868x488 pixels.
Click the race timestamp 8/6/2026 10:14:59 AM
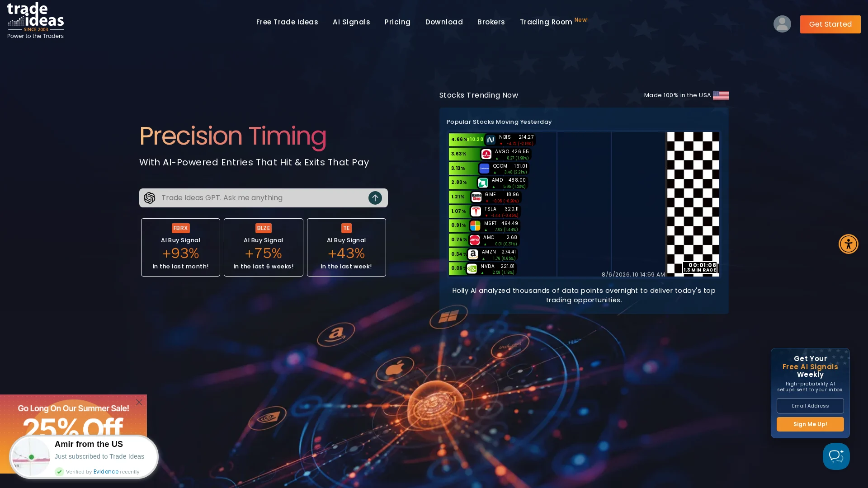point(633,275)
